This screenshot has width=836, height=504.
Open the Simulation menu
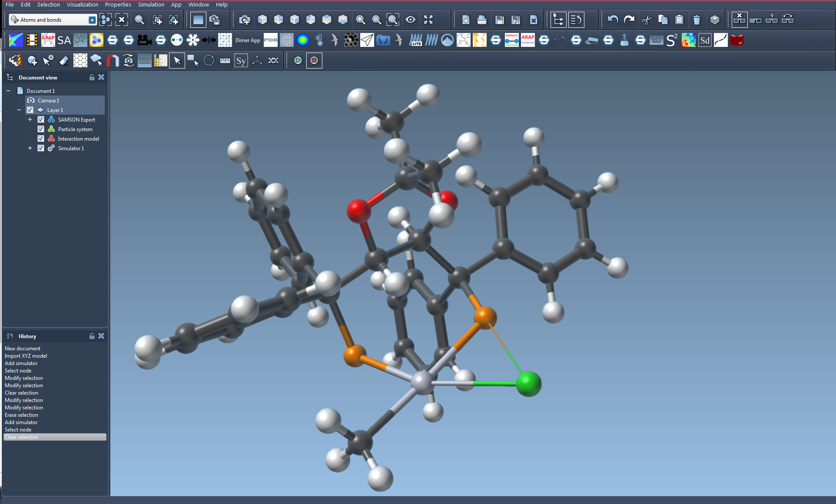tap(151, 4)
